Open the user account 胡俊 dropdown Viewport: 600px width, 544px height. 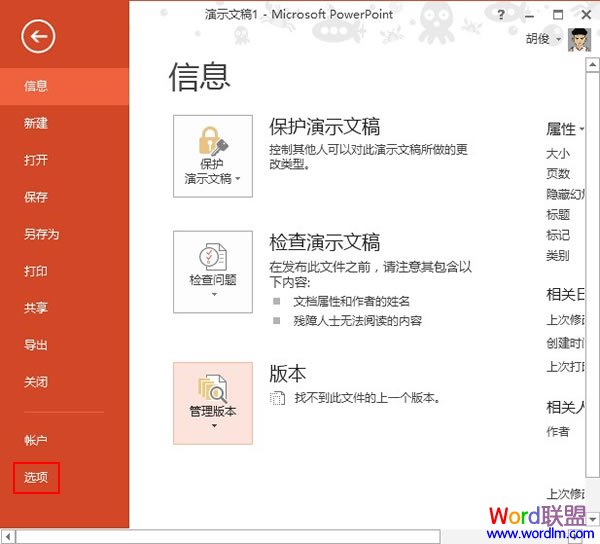tap(543, 39)
